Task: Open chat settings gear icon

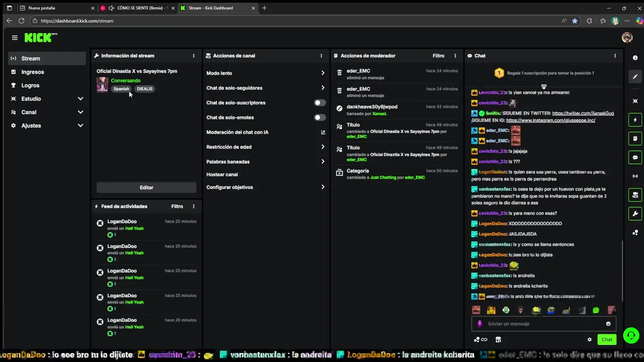Action: point(590,339)
